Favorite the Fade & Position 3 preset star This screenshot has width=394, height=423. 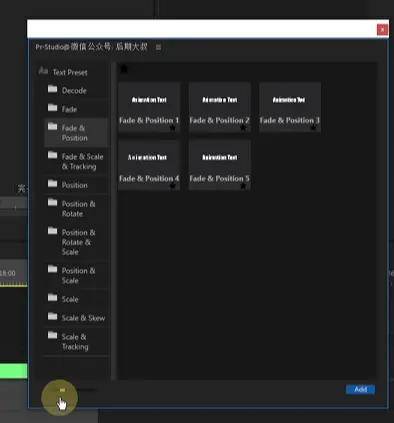click(313, 128)
